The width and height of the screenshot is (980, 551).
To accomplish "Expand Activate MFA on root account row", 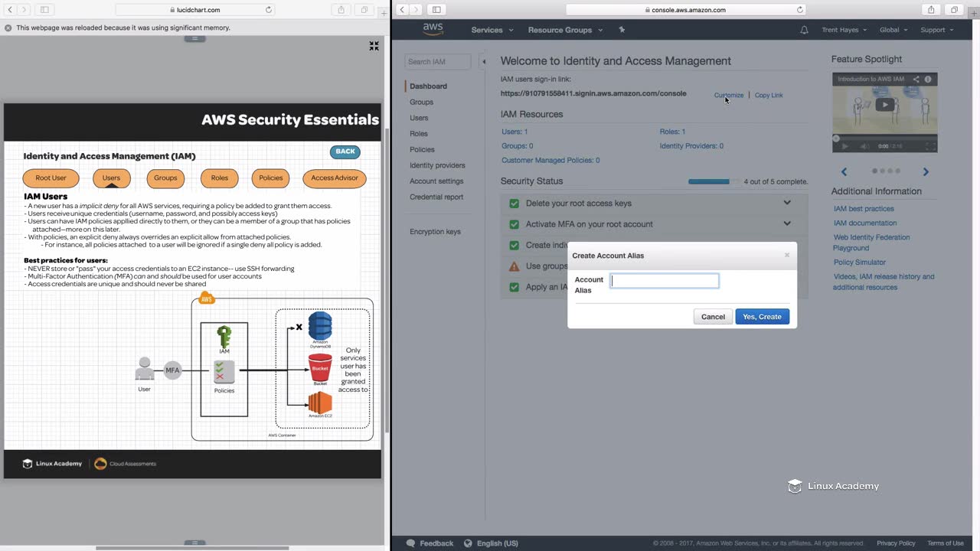I will [786, 223].
